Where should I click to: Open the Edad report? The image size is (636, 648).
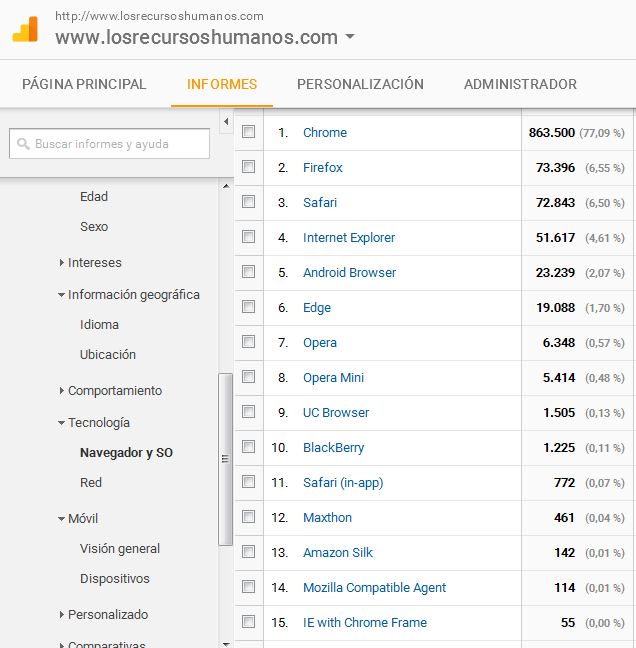click(x=94, y=196)
